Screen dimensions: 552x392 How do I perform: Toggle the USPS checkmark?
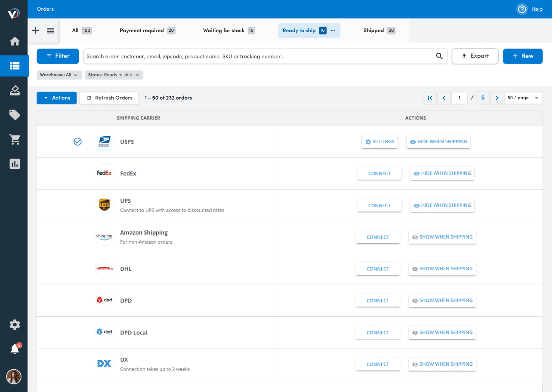pyautogui.click(x=77, y=142)
